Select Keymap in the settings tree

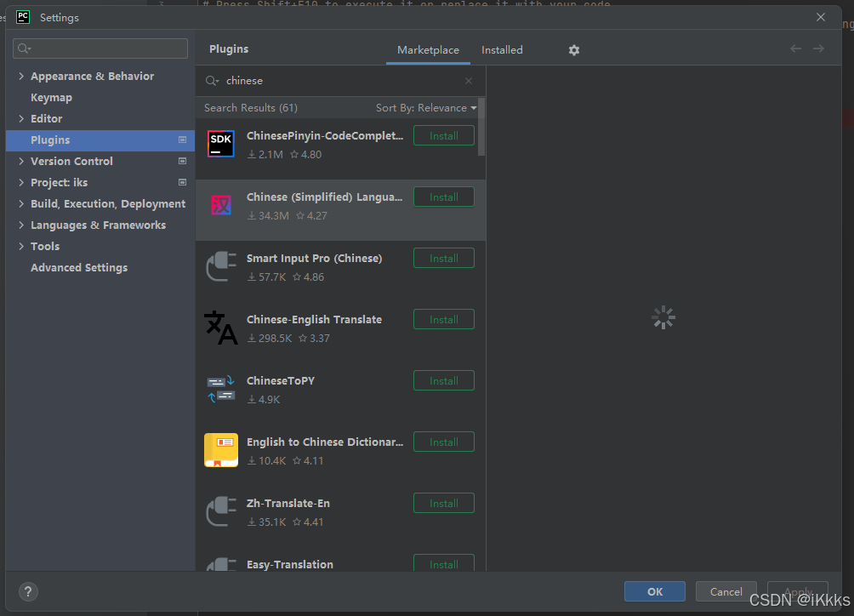[x=51, y=98]
